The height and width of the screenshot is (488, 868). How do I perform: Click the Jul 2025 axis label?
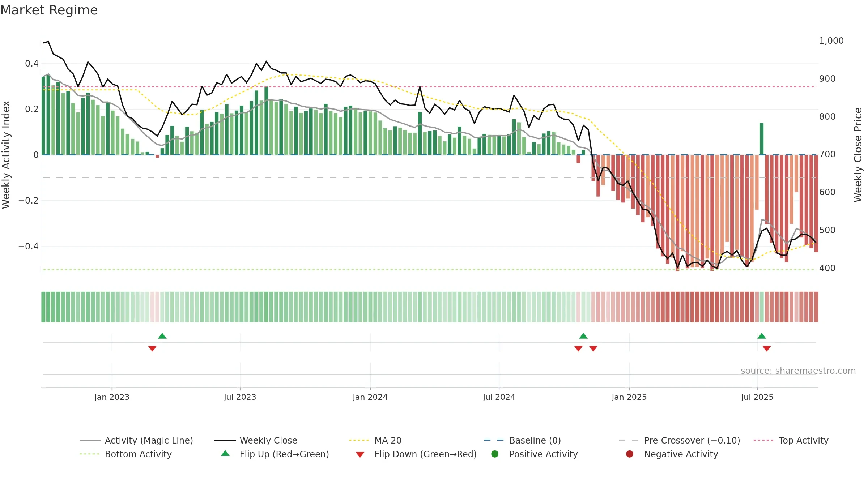point(757,397)
